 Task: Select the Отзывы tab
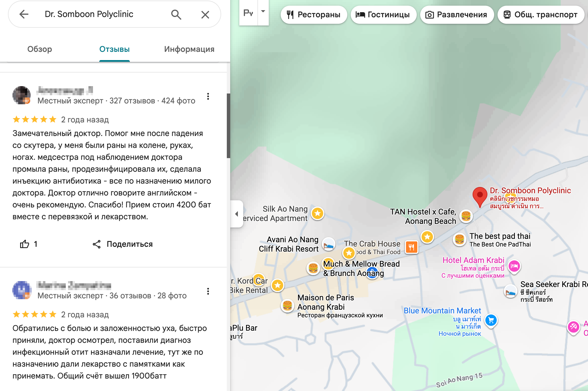click(115, 49)
